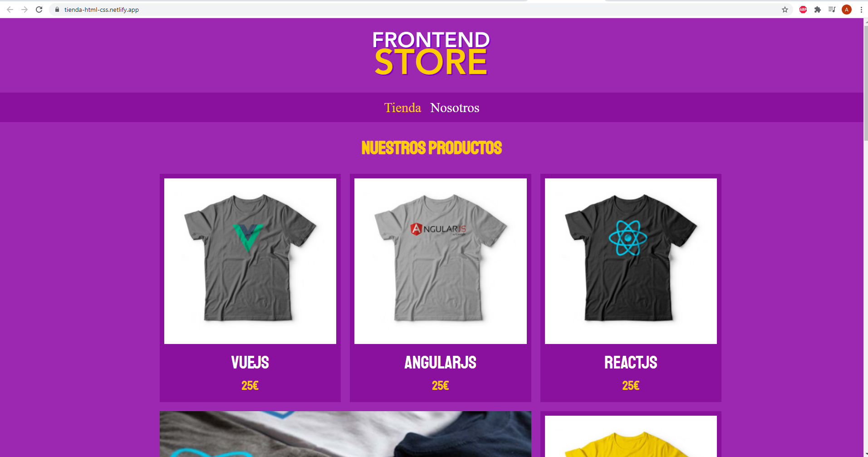The width and height of the screenshot is (868, 457).
Task: Click the padlock site info icon
Action: point(57,10)
